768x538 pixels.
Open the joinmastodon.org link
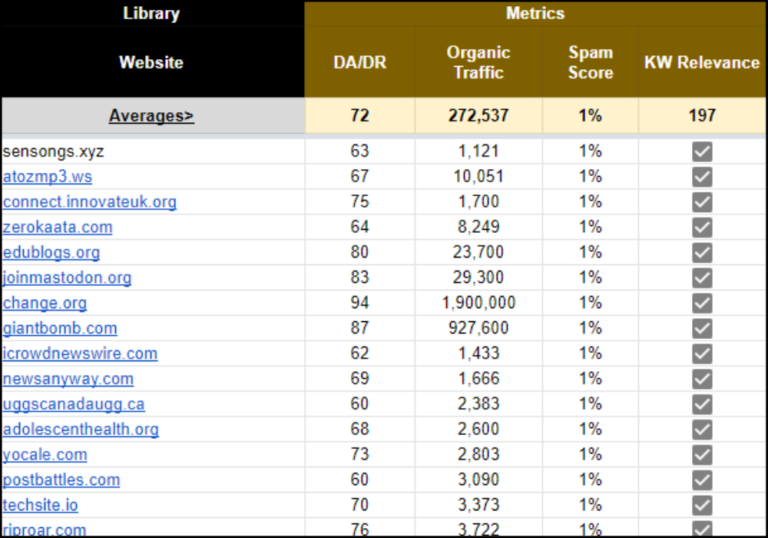(x=67, y=278)
